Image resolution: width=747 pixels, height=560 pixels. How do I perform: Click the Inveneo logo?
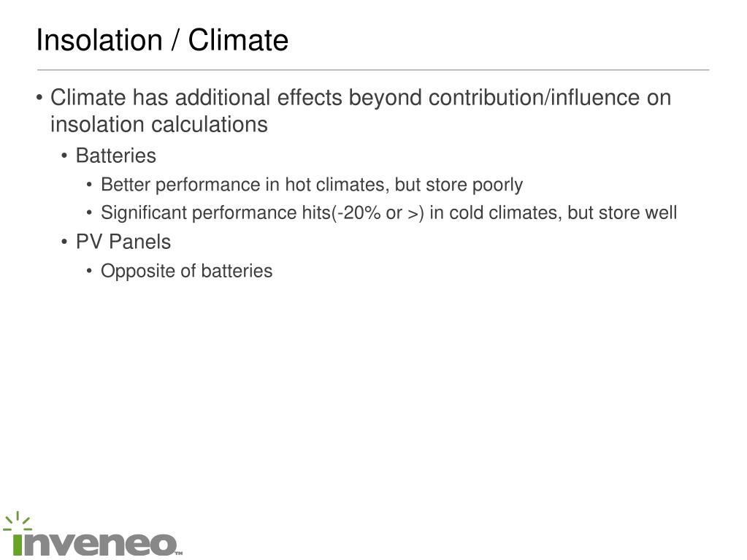click(93, 534)
